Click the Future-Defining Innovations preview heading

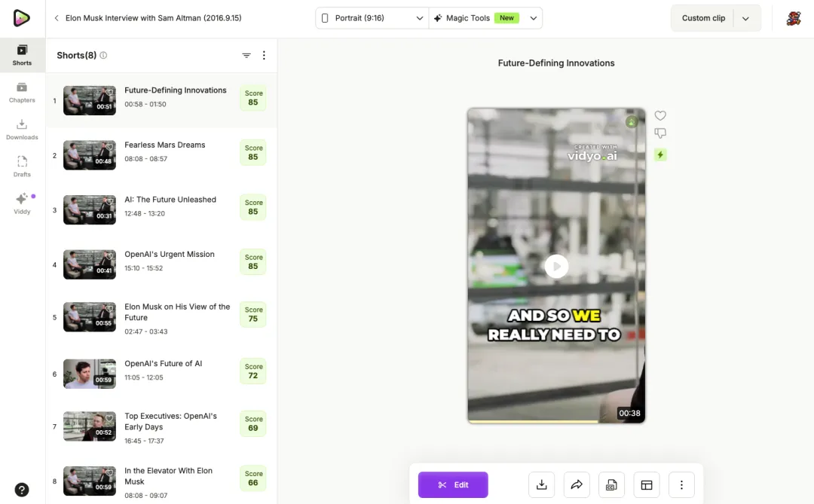click(556, 63)
